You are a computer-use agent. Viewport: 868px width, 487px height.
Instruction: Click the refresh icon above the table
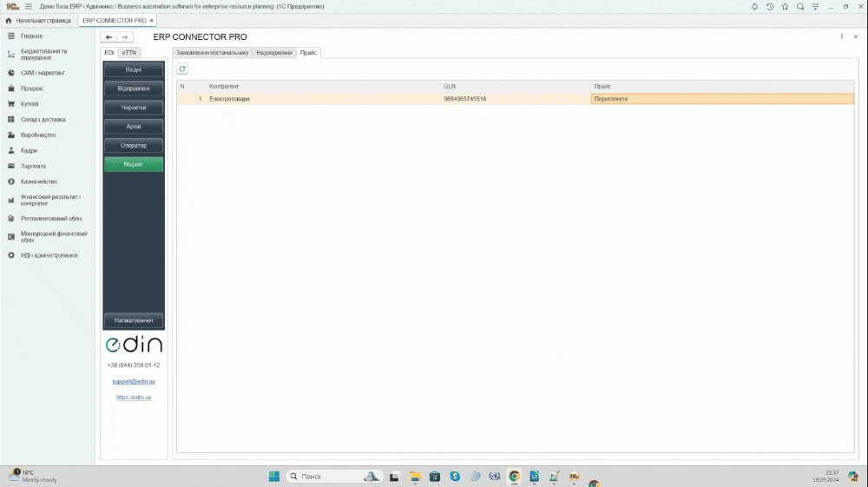(x=182, y=69)
